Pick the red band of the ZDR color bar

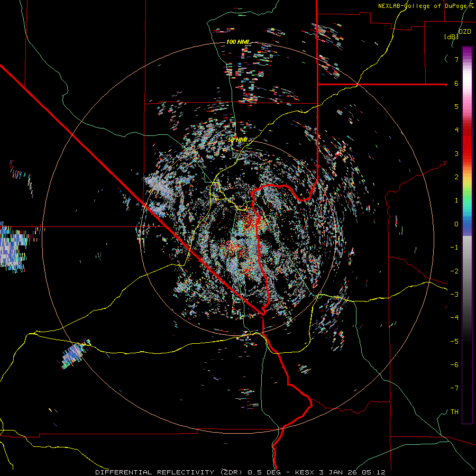pos(467,146)
